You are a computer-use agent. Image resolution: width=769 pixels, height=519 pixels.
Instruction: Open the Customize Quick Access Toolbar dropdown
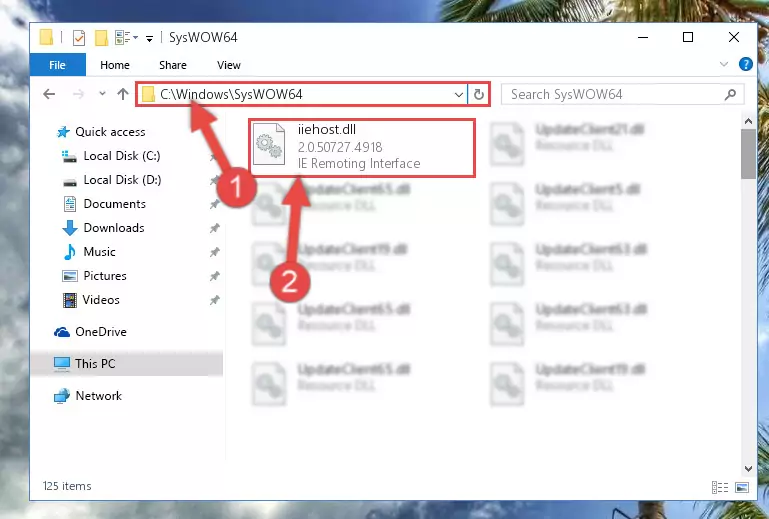pyautogui.click(x=149, y=38)
